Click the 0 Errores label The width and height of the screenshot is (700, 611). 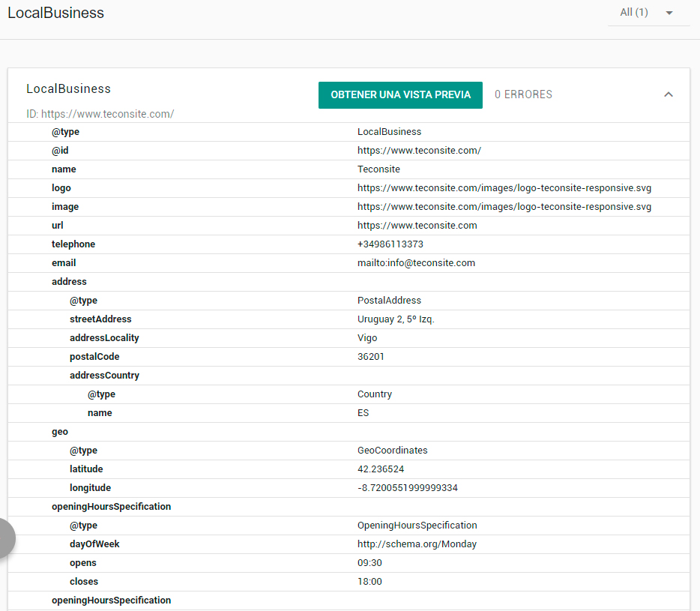[x=523, y=94]
